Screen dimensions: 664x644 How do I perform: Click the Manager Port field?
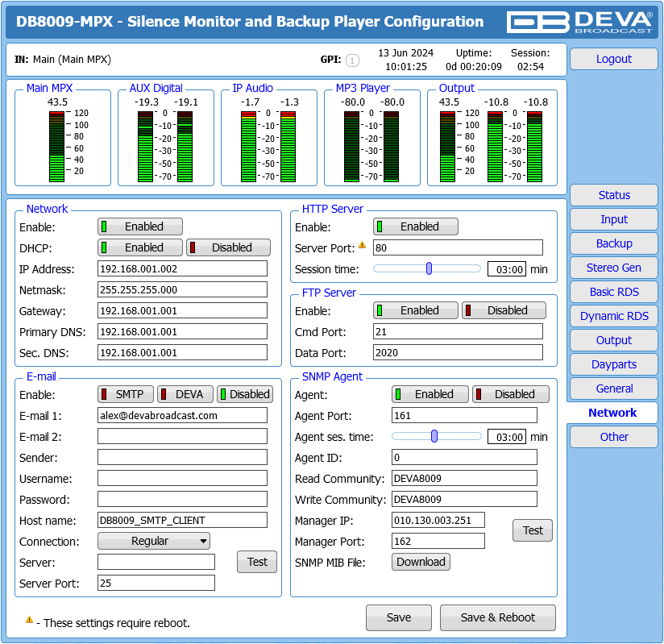tap(438, 542)
